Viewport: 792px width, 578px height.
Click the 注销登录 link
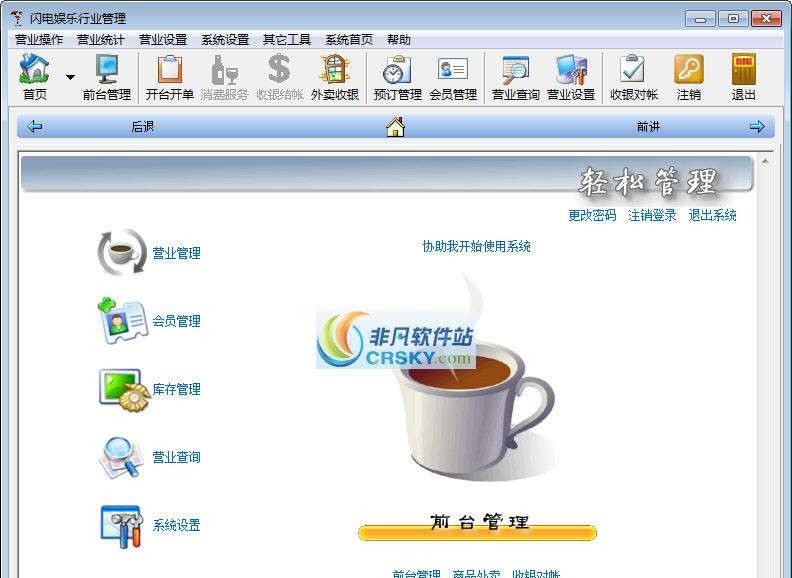(652, 215)
